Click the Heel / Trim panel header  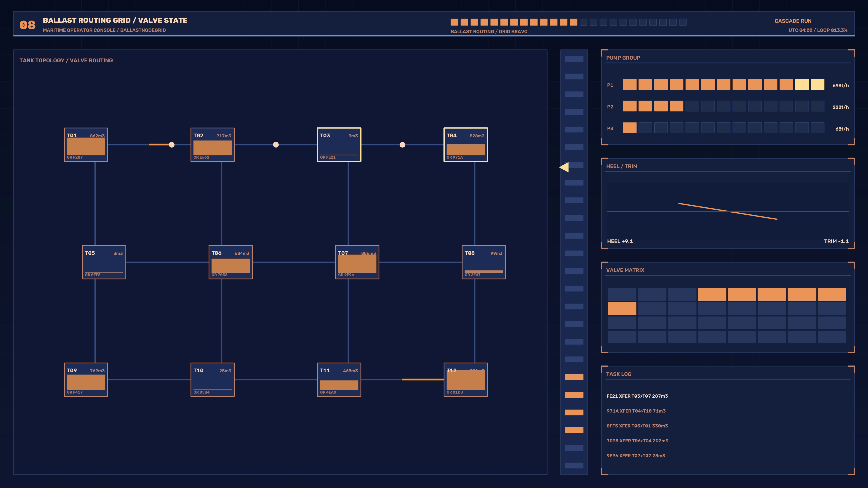[x=622, y=166]
